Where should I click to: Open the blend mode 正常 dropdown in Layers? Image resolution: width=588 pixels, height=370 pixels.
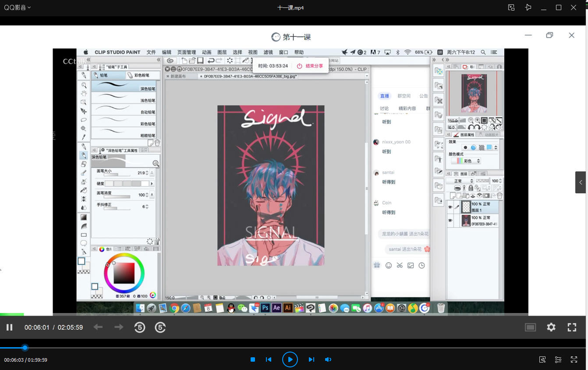pyautogui.click(x=460, y=181)
